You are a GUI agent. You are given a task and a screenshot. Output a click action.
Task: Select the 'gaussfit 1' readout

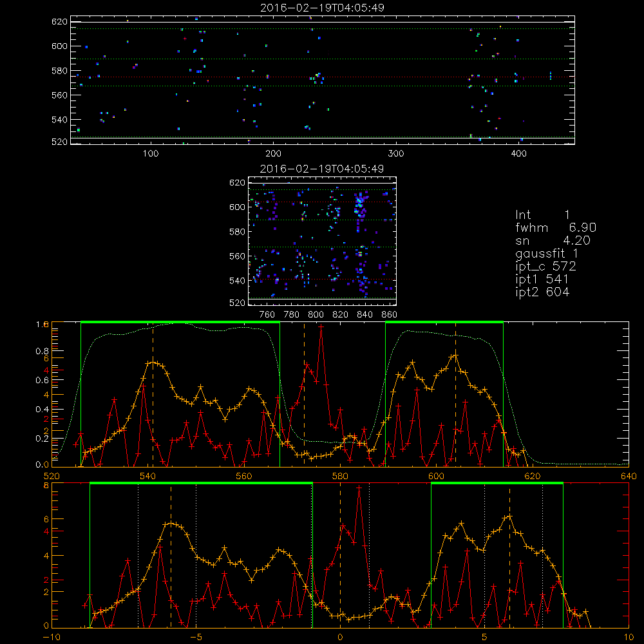coord(547,253)
